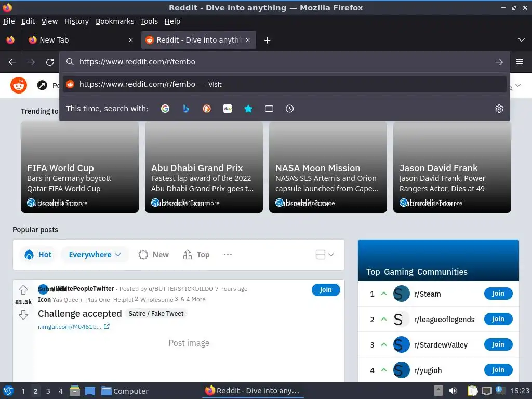Open a new tab with plus button
Screen dimensions: 532x399
pyautogui.click(x=268, y=41)
